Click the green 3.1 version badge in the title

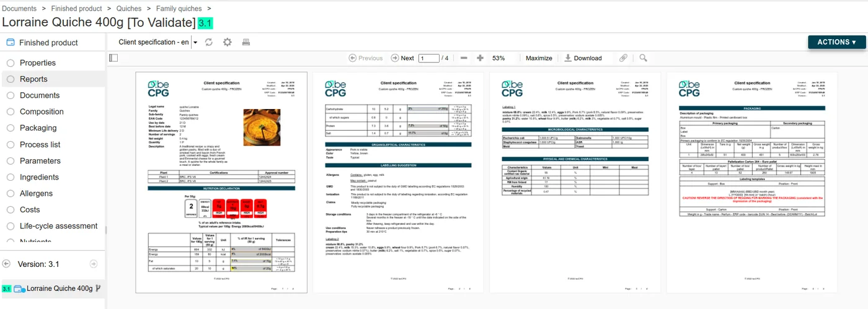(x=205, y=23)
